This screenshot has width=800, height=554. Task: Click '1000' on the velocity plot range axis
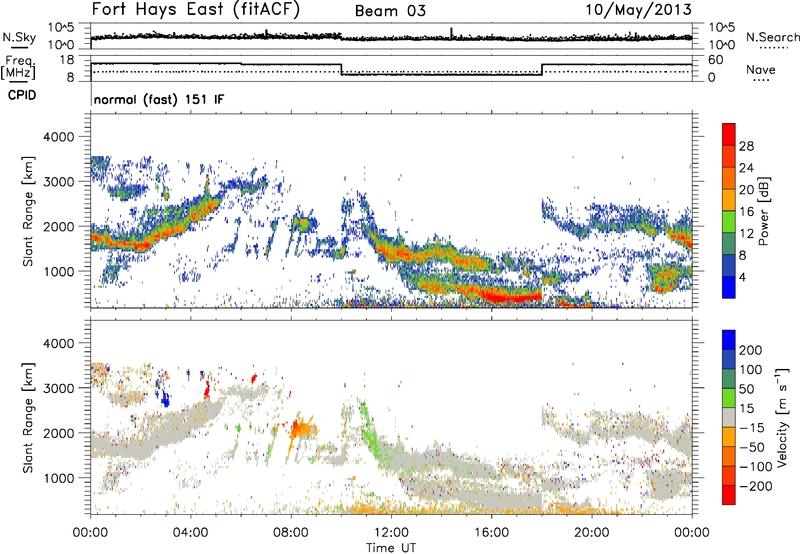pos(59,478)
